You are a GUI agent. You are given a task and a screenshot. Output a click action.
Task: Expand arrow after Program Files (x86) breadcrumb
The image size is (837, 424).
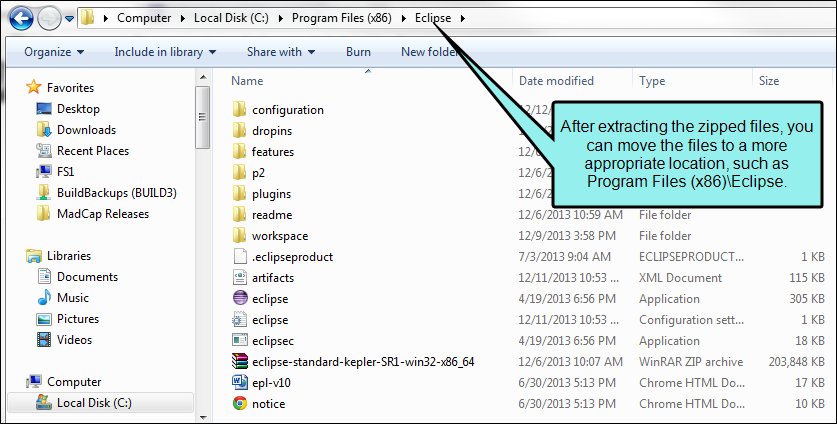pos(404,19)
